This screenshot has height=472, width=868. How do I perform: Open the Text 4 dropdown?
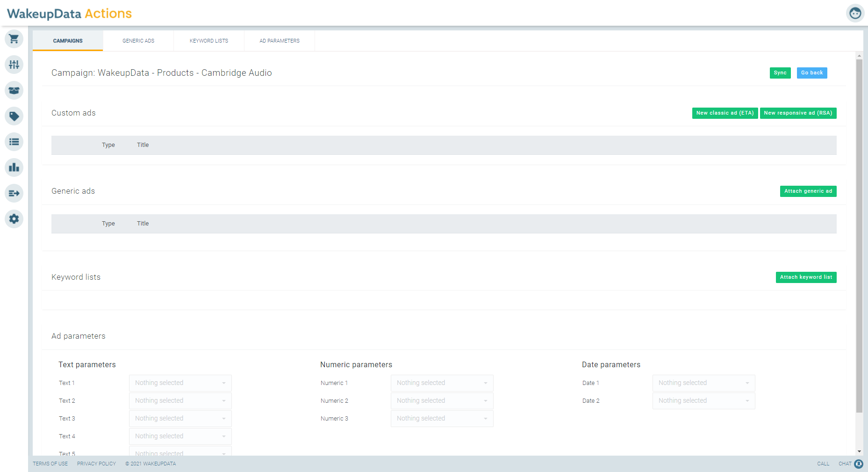(180, 436)
